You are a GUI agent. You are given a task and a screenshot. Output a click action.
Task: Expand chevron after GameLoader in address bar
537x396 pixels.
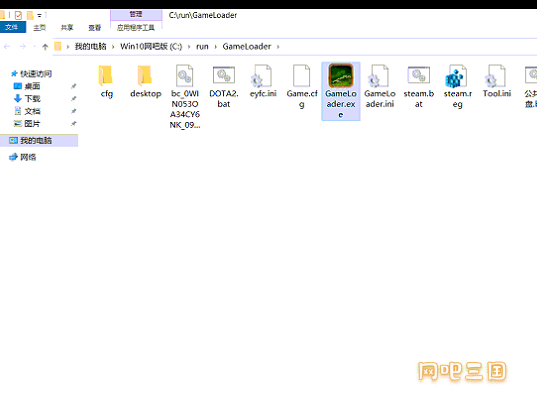coord(278,47)
